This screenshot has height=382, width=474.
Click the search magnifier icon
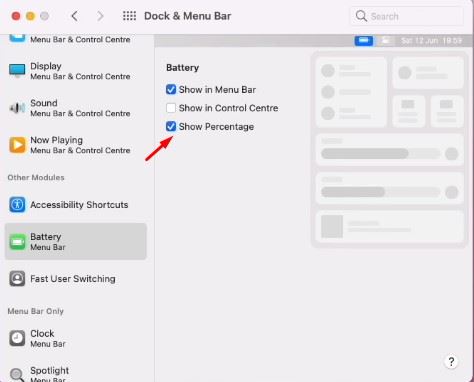pos(361,16)
